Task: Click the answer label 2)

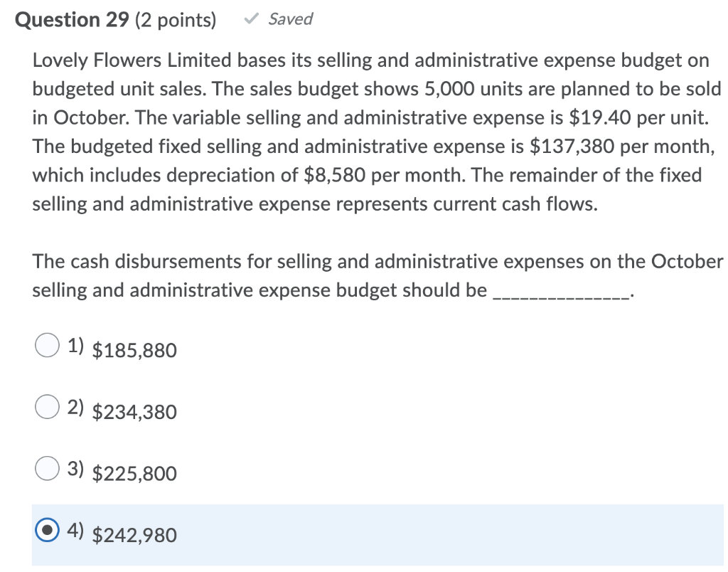Action: [75, 407]
